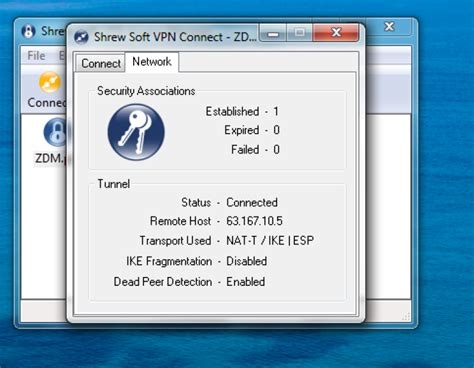Select the Network tab
Viewport: 474px width, 368px height.
click(x=152, y=62)
